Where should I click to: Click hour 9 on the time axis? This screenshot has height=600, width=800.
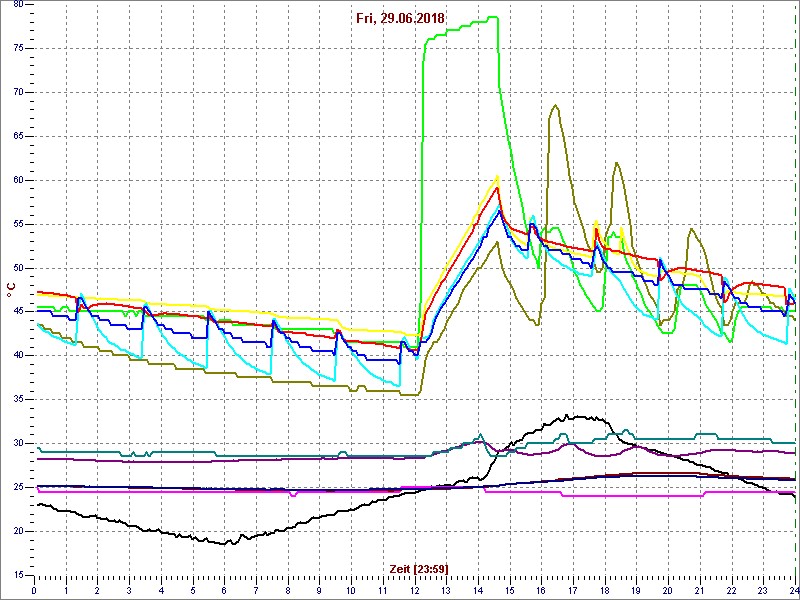tap(319, 590)
